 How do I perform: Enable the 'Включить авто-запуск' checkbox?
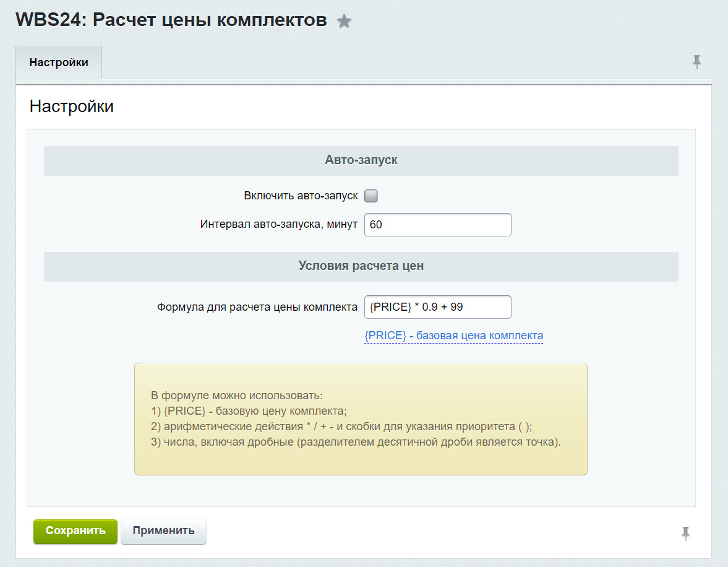click(x=371, y=195)
